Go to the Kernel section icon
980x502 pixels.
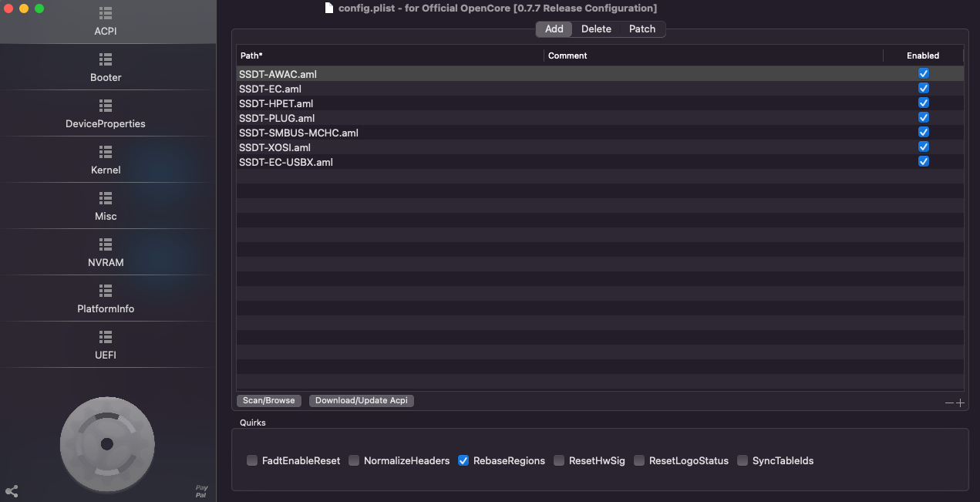point(106,152)
